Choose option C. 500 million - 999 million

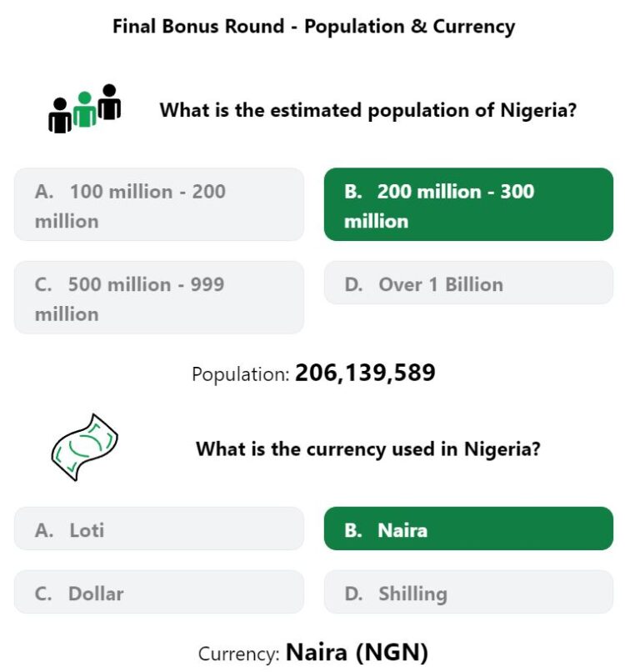click(x=159, y=298)
